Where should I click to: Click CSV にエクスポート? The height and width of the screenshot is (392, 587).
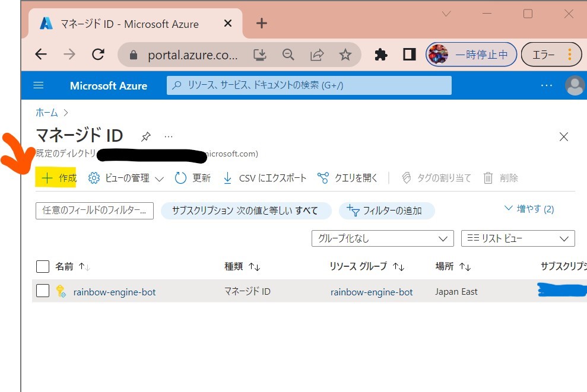(x=265, y=178)
